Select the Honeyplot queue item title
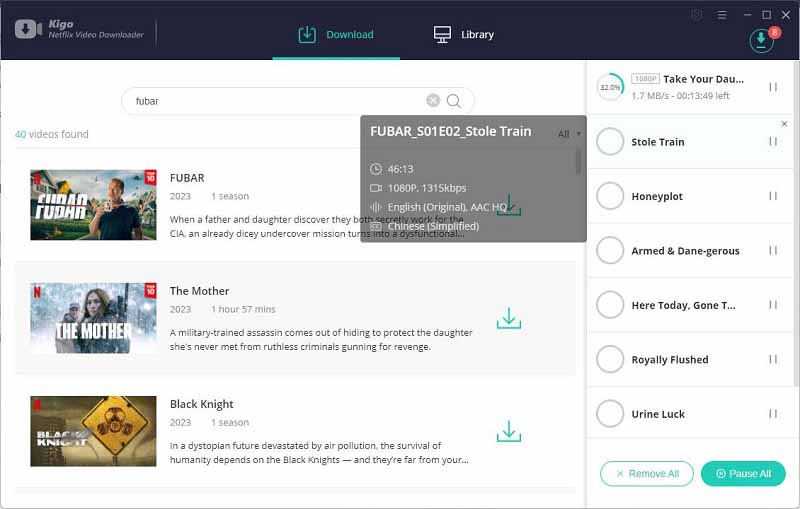This screenshot has height=509, width=800. (x=657, y=196)
